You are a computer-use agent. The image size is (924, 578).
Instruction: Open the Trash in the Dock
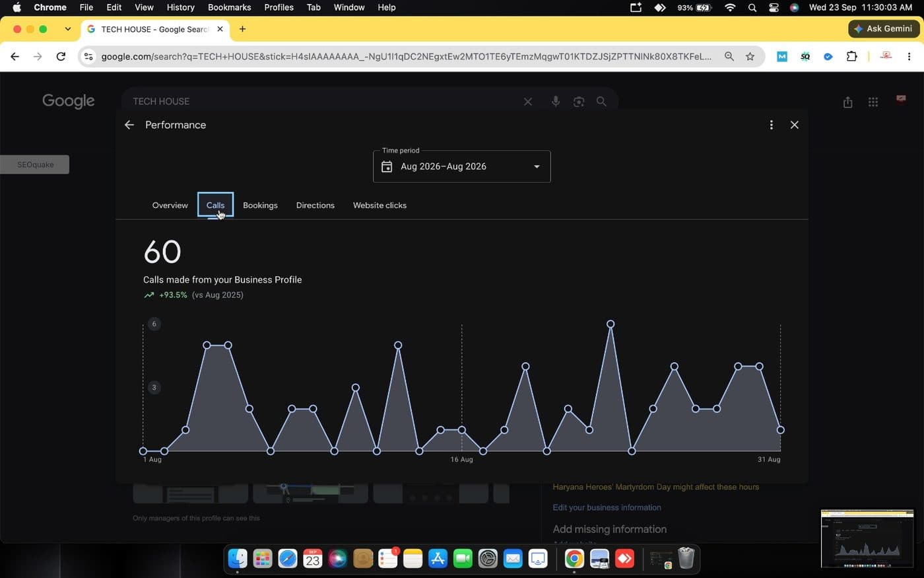[686, 559]
